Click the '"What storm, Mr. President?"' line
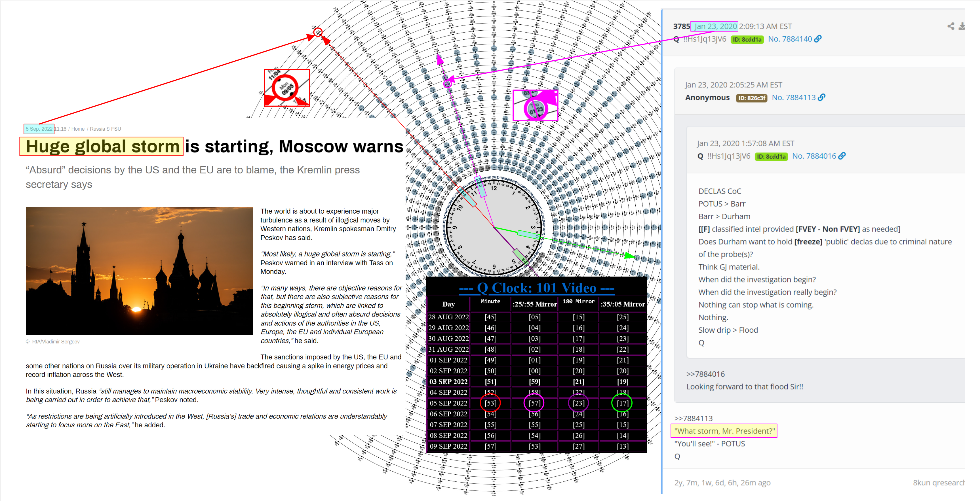This screenshot has height=501, width=980. [x=724, y=431]
